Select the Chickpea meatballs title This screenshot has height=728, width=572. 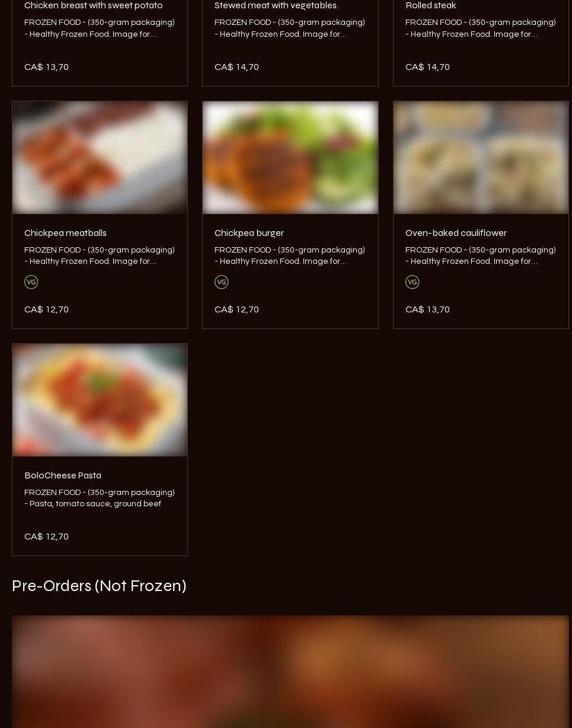click(65, 233)
